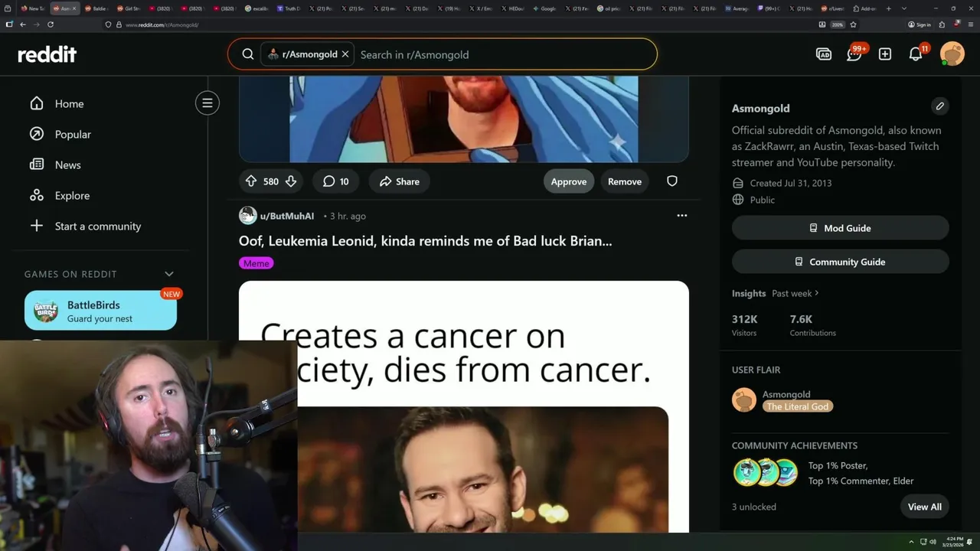Switch to the oil price tab
The width and height of the screenshot is (980, 551).
[610, 8]
